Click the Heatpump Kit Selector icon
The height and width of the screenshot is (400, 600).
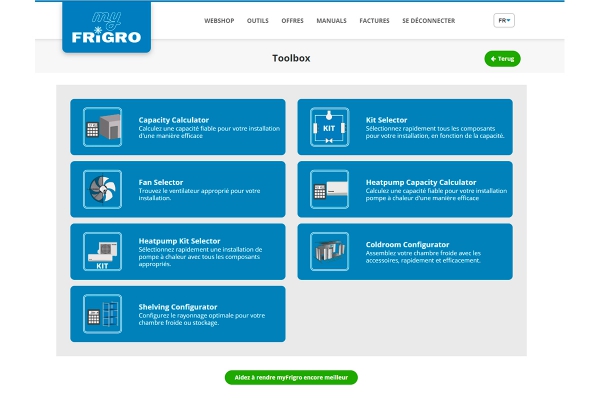(x=103, y=251)
